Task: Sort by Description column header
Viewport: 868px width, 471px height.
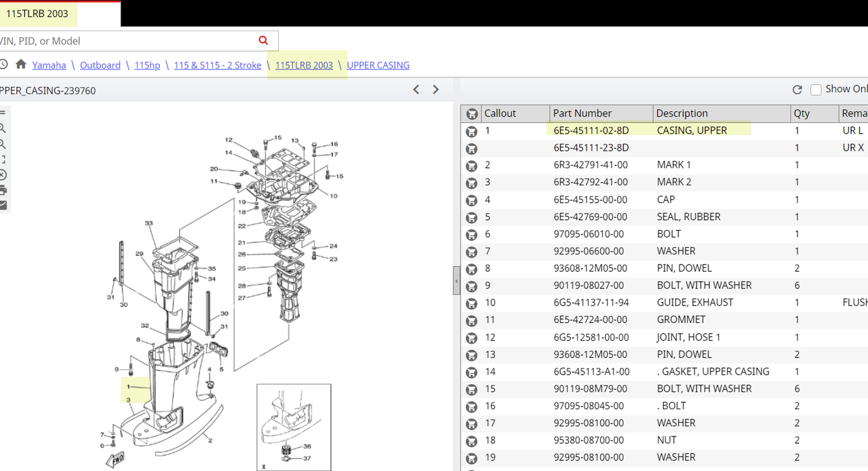Action: (722, 113)
